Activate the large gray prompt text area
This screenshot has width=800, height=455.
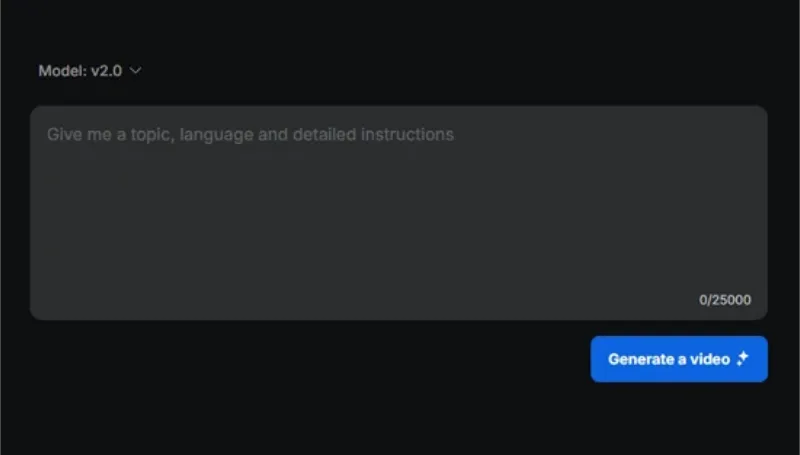(398, 213)
